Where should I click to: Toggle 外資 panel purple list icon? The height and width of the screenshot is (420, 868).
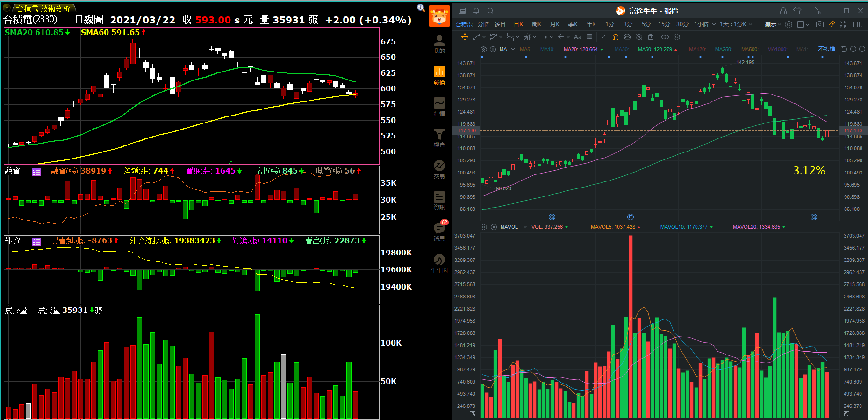(x=36, y=241)
